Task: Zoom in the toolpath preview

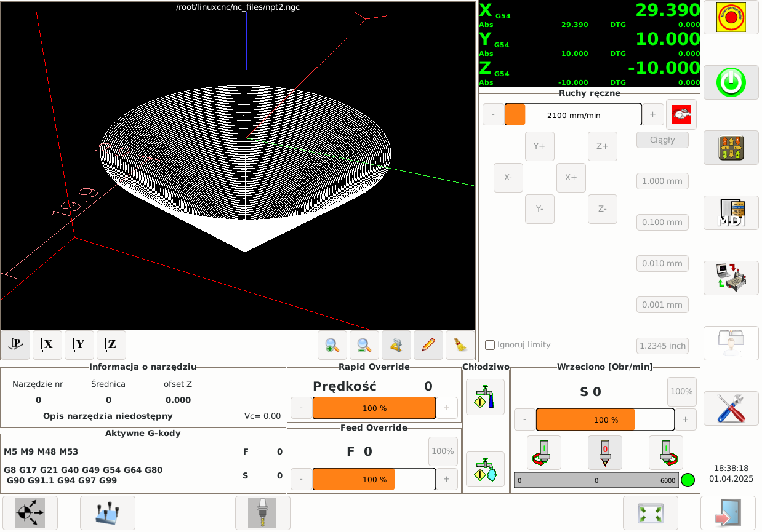Action: (332, 345)
